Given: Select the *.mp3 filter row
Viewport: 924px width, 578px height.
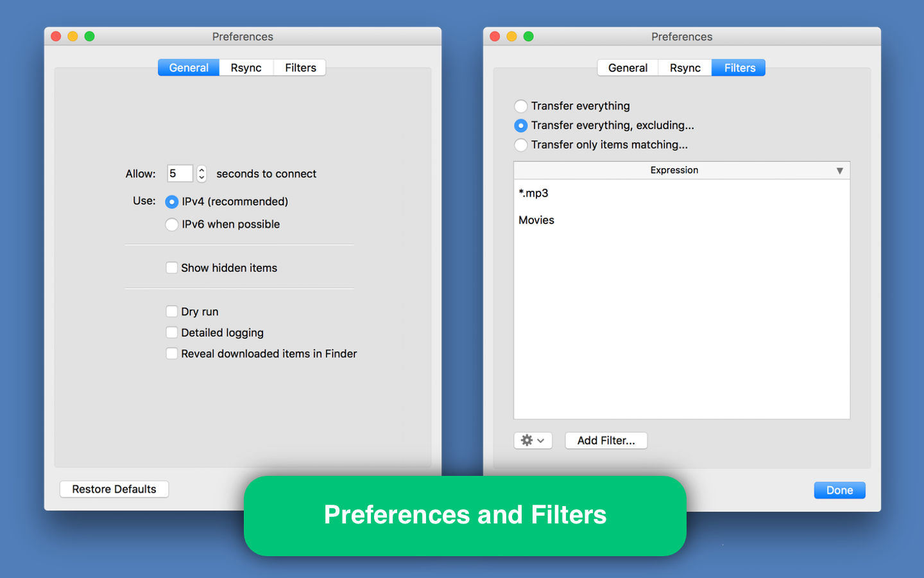Looking at the screenshot, I should click(681, 193).
